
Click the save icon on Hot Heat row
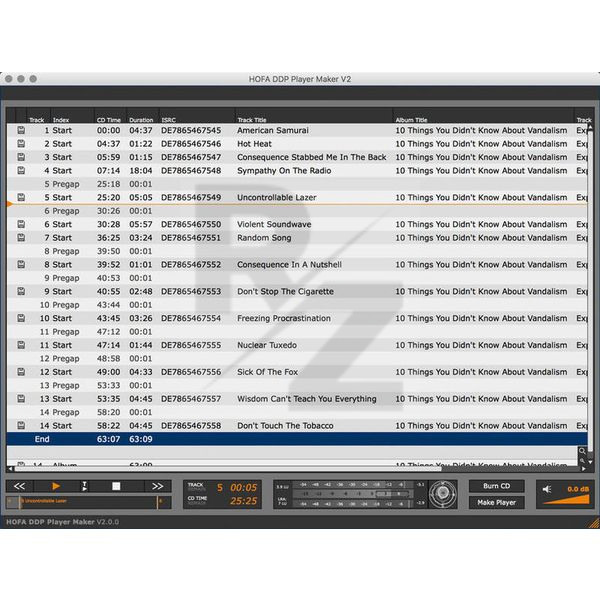pyautogui.click(x=21, y=144)
